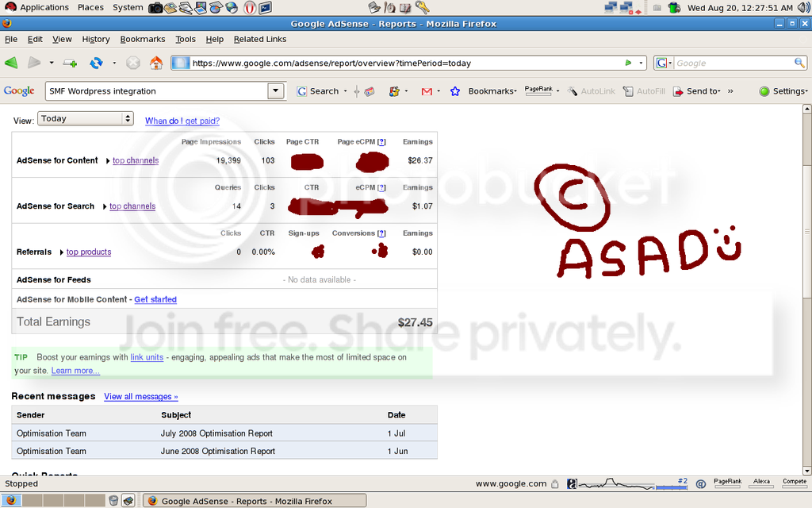Viewport: 812px width, 508px height.
Task: Open the Opera browser launcher in the top panel
Action: click(x=250, y=8)
